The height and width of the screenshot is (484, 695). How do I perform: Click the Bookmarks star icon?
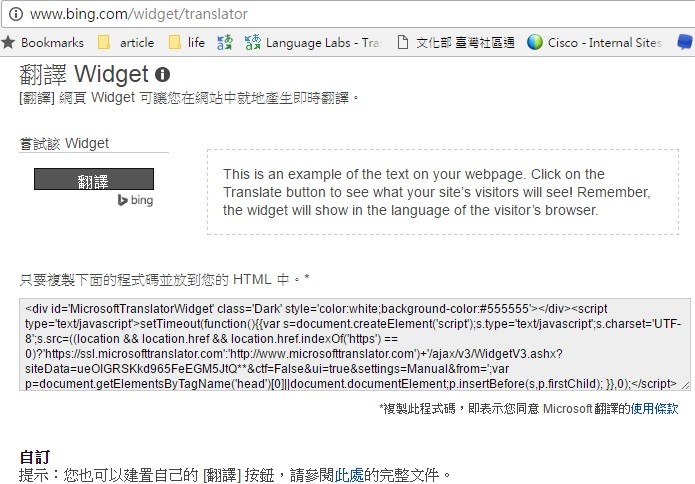[x=8, y=43]
